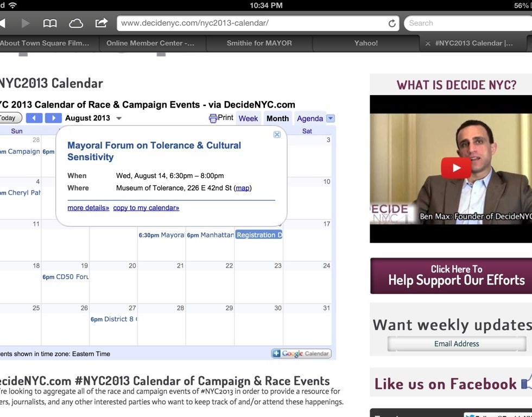532x417 pixels.
Task: Play the Ben Max YouTube video
Action: coord(455,168)
